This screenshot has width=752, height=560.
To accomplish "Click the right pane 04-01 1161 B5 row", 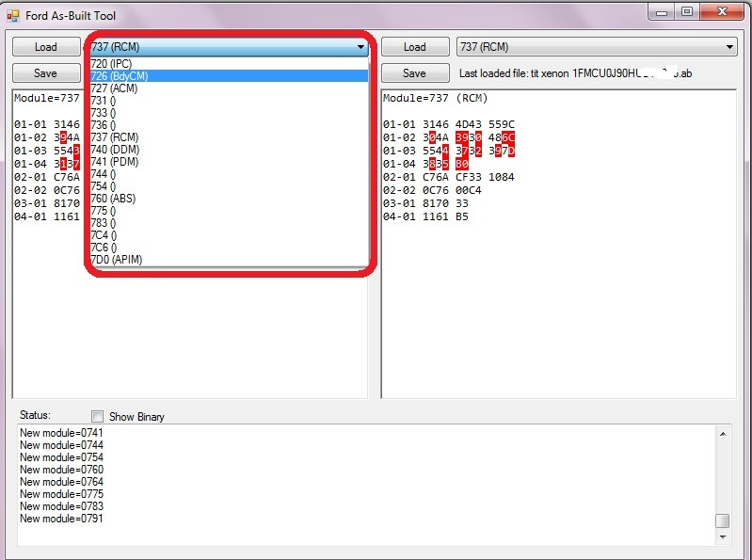I will coord(425,216).
